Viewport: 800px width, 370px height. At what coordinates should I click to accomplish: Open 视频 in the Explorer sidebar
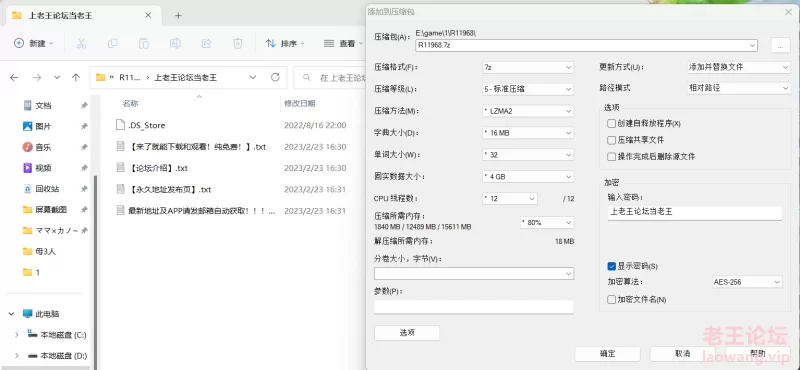point(43,168)
